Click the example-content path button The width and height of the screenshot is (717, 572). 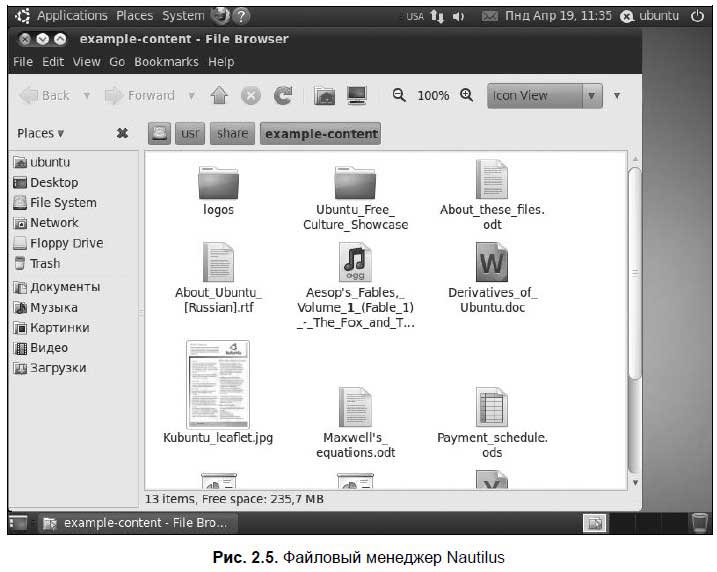321,134
